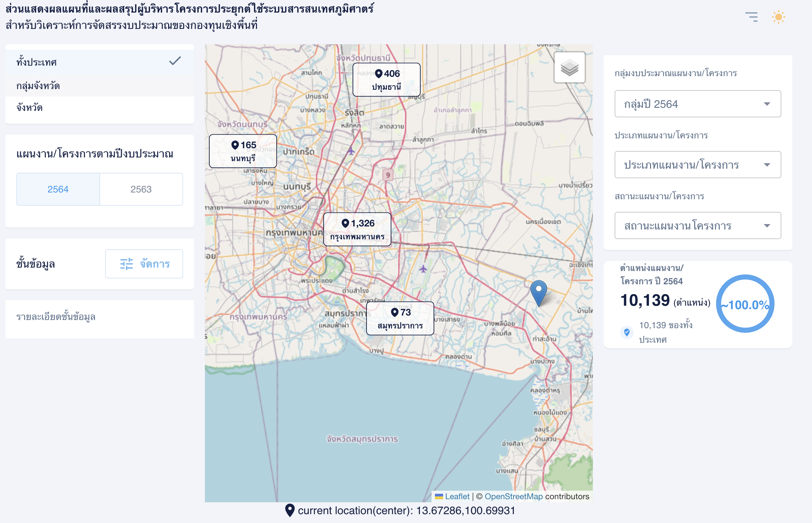The height and width of the screenshot is (523, 812).
Task: Switch to budget year 2563
Action: 141,189
